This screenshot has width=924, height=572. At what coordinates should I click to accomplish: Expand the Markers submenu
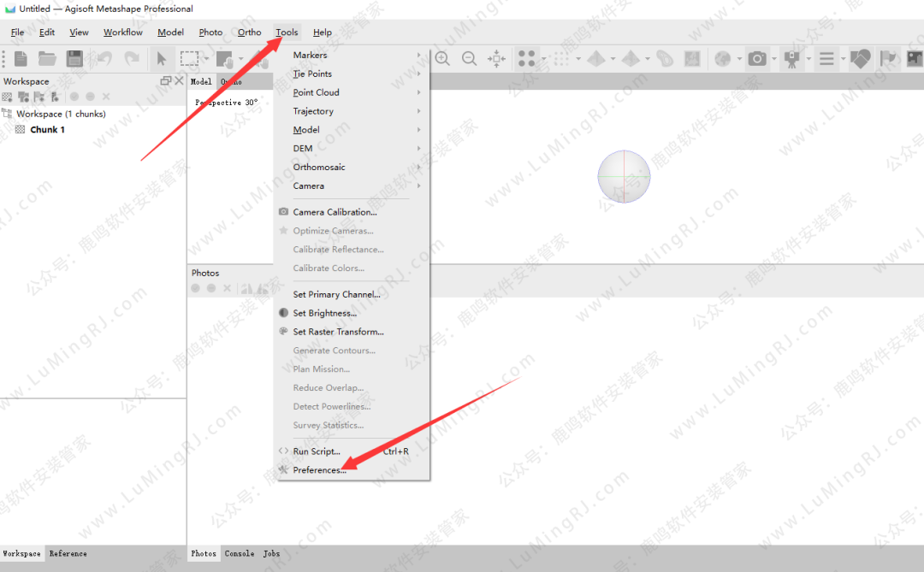coord(352,55)
